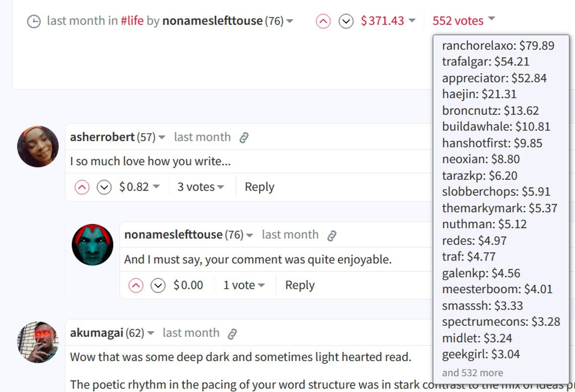Image resolution: width=575 pixels, height=392 pixels.
Task: Open the #life tag link
Action: pyautogui.click(x=132, y=21)
